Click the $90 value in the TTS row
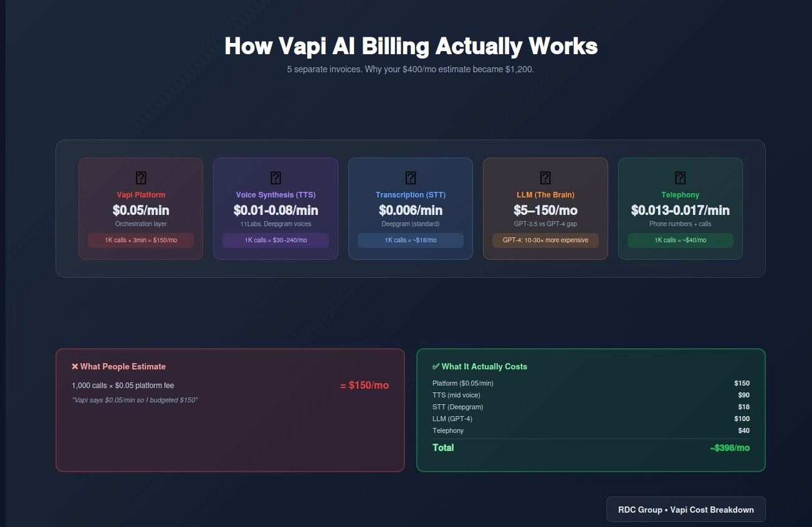Viewport: 812px width, 527px height. pos(743,395)
